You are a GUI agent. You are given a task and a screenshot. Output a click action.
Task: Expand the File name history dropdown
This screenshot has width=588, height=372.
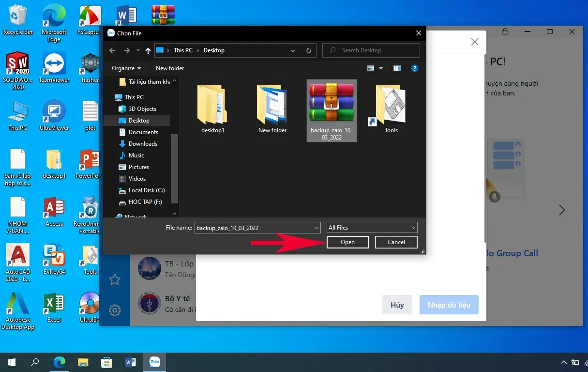[x=317, y=228]
